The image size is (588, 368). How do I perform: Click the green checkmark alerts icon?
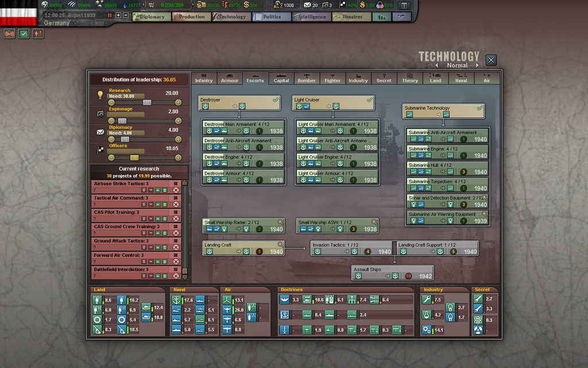coord(24,34)
